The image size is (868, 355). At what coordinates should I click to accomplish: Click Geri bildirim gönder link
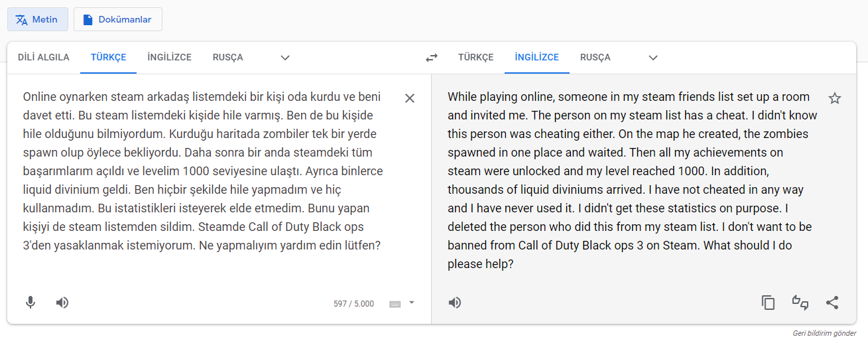(x=824, y=333)
